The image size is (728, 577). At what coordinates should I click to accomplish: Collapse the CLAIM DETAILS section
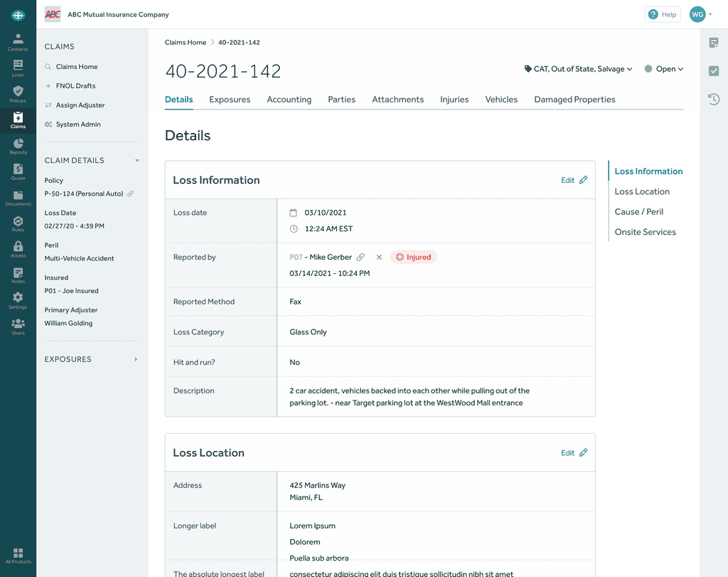pyautogui.click(x=137, y=160)
